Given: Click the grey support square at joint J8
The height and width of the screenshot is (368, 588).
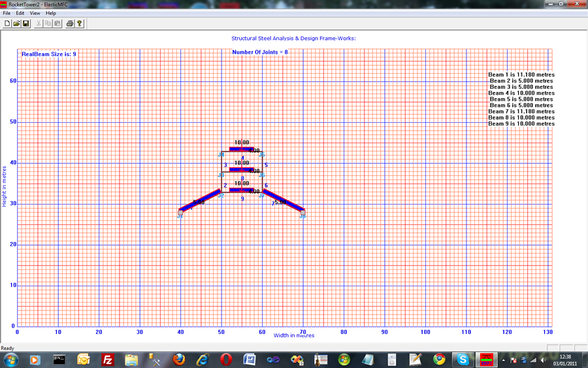Looking at the screenshot, I should tap(303, 212).
